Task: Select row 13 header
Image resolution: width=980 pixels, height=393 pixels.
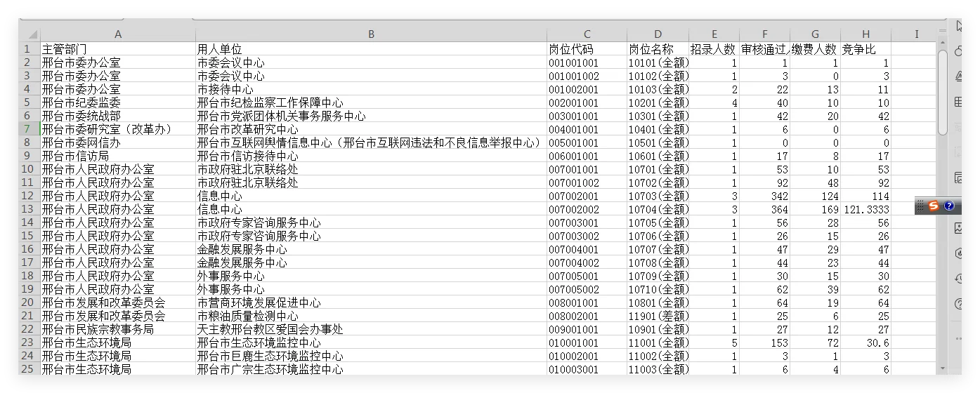Action: (30, 209)
